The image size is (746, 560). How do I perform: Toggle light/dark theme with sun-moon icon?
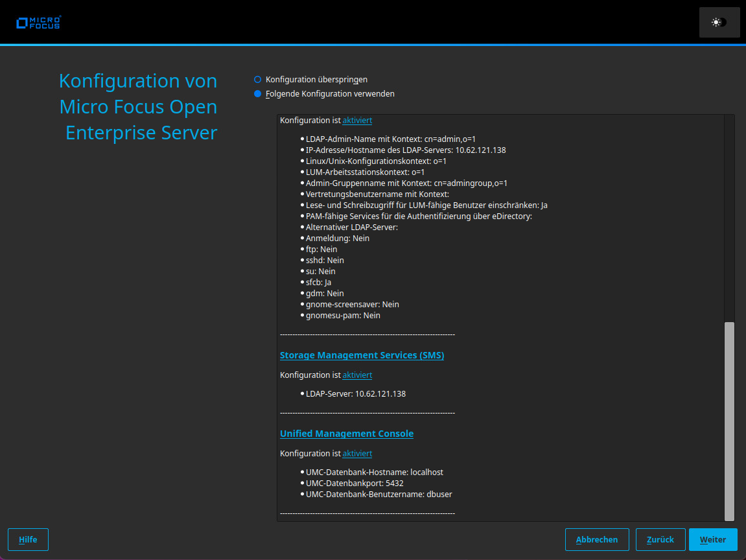[718, 21]
